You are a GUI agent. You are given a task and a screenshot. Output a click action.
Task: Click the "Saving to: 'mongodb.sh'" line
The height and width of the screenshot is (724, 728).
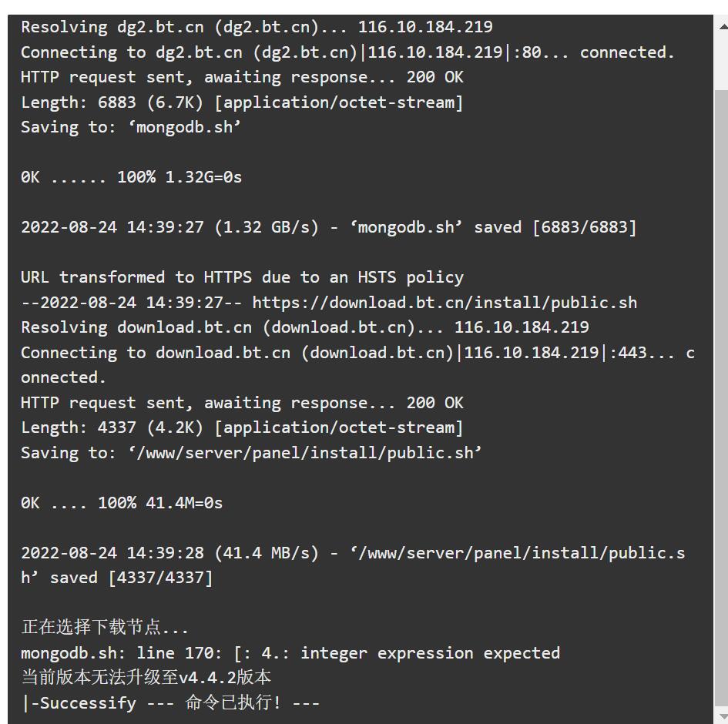pos(131,127)
